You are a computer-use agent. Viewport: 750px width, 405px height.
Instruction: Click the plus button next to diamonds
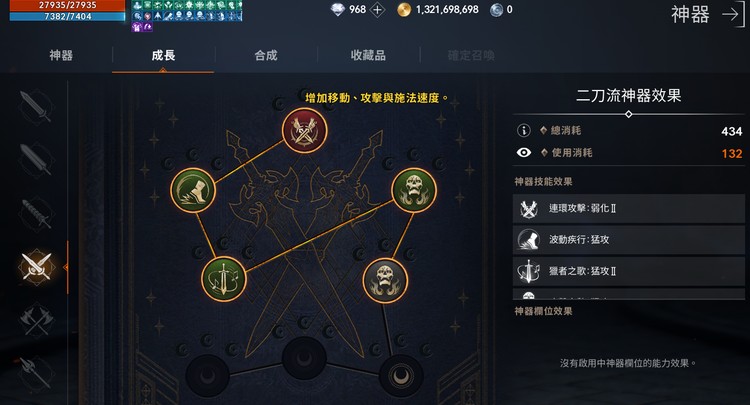pos(378,10)
